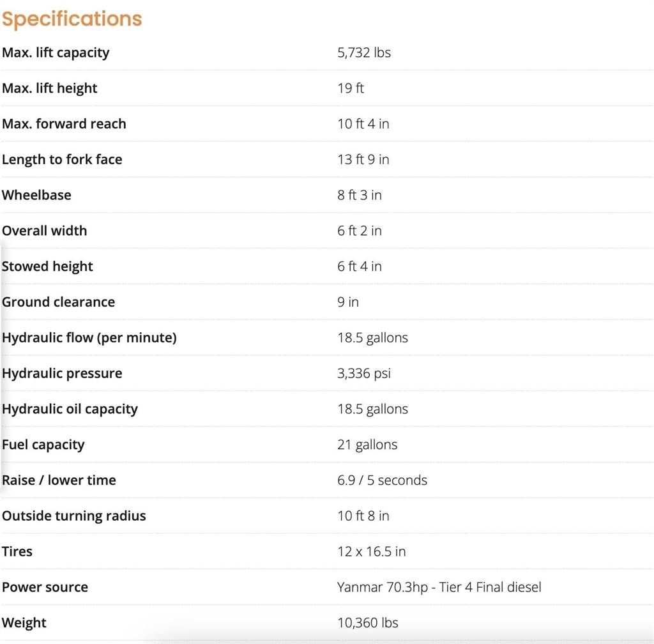This screenshot has height=644, width=654.
Task: Click the Specifications heading
Action: 72,19
